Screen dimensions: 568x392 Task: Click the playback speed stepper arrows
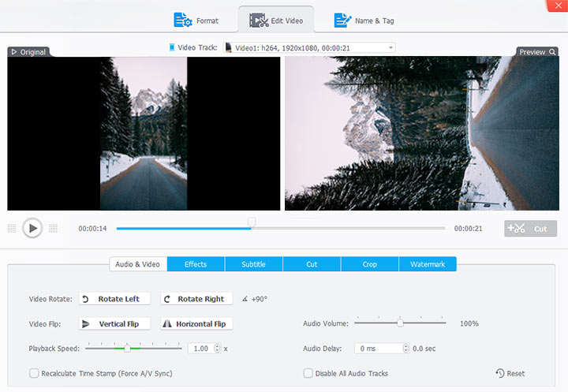point(217,349)
